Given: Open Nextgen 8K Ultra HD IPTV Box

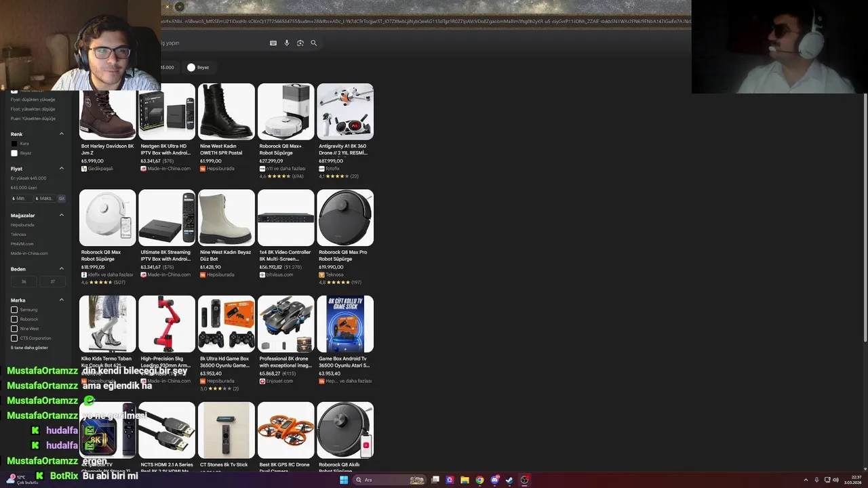Looking at the screenshot, I should pyautogui.click(x=167, y=127).
